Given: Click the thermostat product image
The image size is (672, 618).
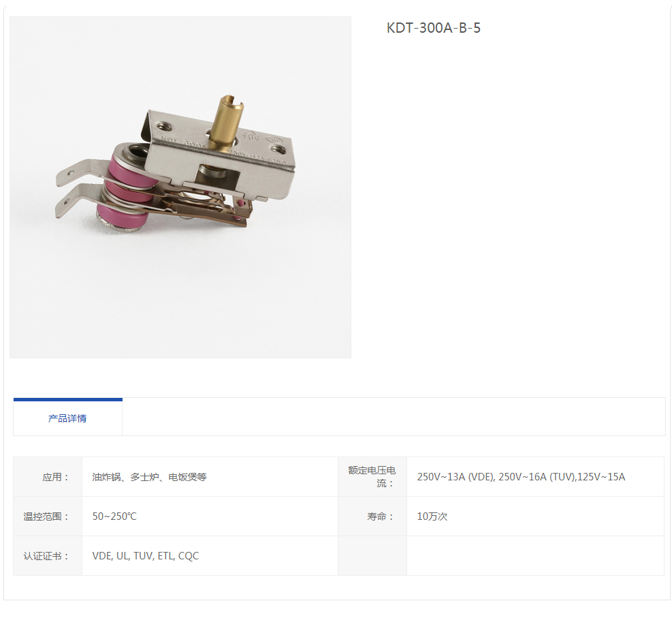Looking at the screenshot, I should (180, 187).
